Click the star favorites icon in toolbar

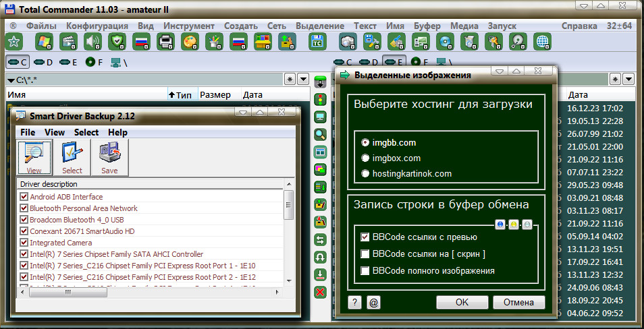(14, 42)
